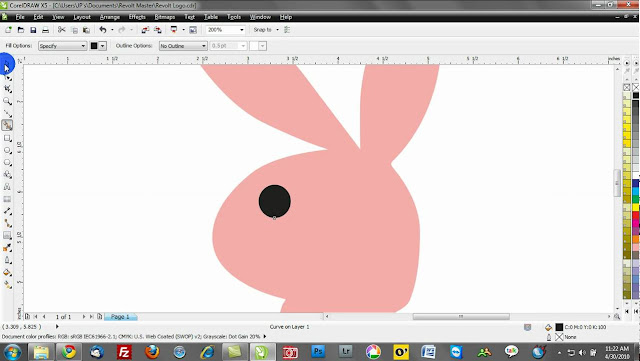Open the Bitmaps menu
Screen dimensions: 640x361
coord(165,17)
